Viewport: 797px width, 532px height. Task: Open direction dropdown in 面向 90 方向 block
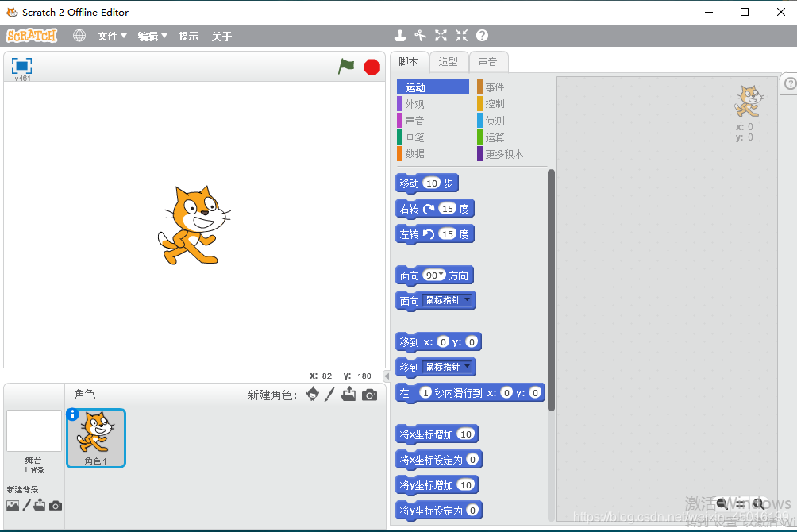click(x=441, y=275)
